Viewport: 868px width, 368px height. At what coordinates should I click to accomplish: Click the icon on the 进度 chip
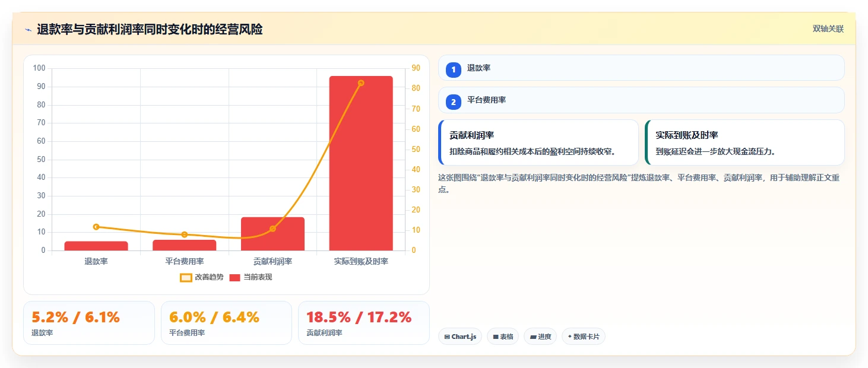[x=533, y=337]
